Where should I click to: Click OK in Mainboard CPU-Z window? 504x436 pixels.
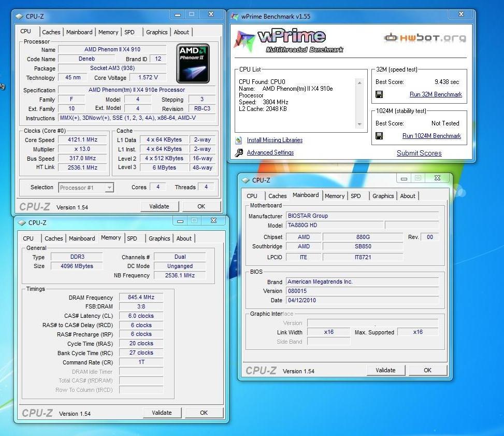point(428,370)
